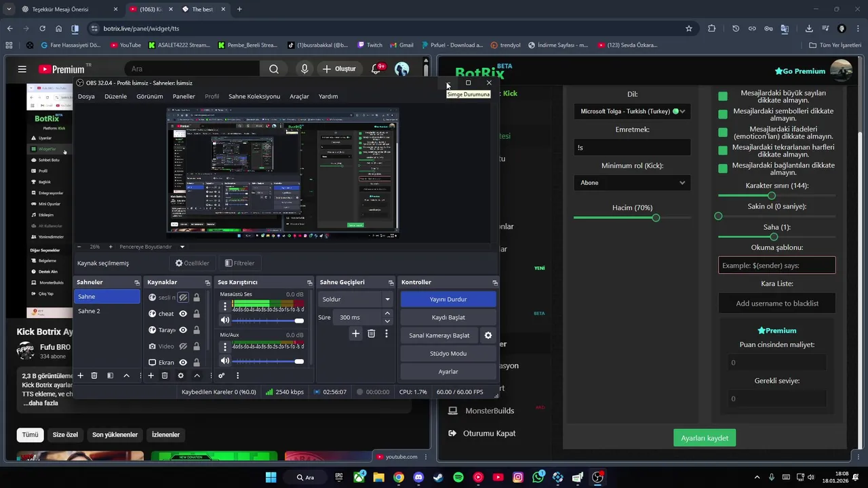Click Stüdyo Modu button

point(448,353)
